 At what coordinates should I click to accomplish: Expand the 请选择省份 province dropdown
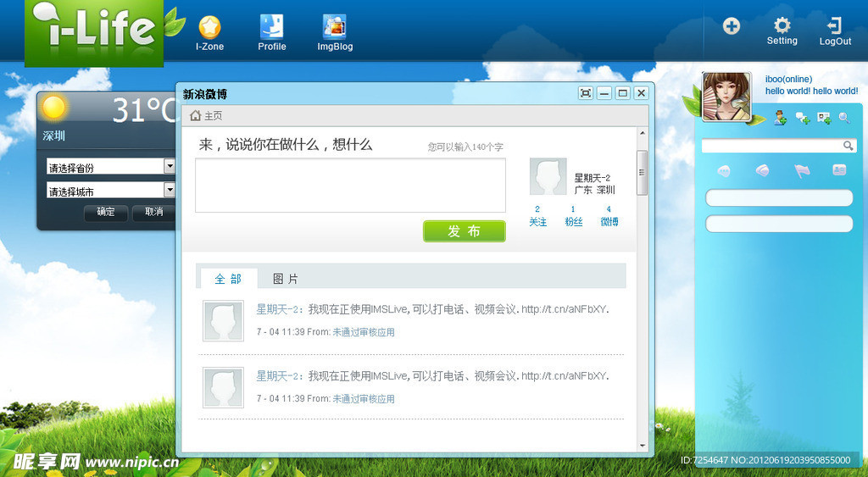pyautogui.click(x=170, y=167)
